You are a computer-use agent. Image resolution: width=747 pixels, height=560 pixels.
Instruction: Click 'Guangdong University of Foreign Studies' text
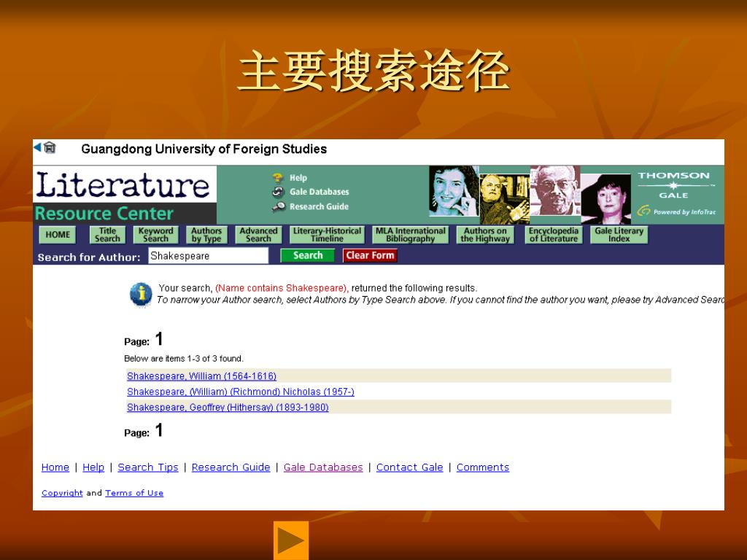click(204, 149)
